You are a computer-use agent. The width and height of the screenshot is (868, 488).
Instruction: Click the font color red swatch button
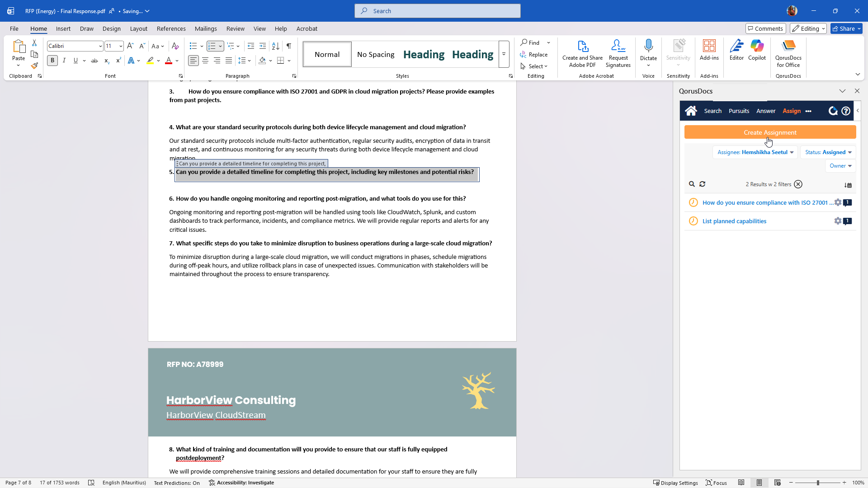pos(169,61)
